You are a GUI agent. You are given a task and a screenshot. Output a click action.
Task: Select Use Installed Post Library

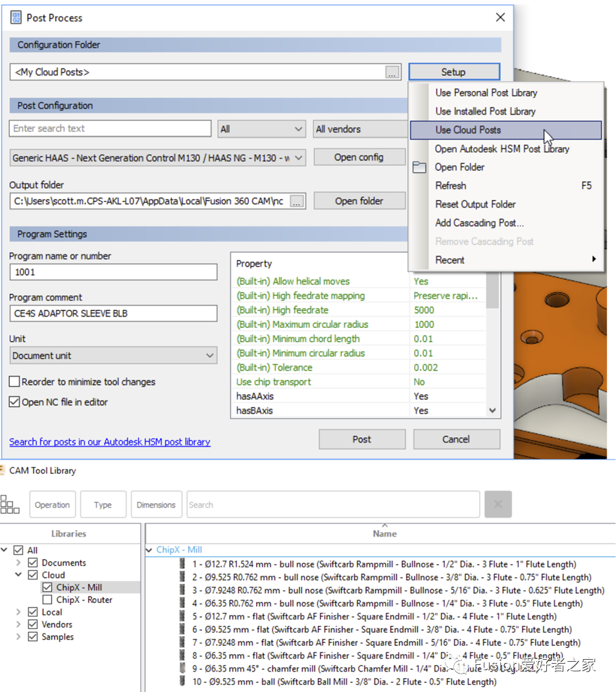505,111
